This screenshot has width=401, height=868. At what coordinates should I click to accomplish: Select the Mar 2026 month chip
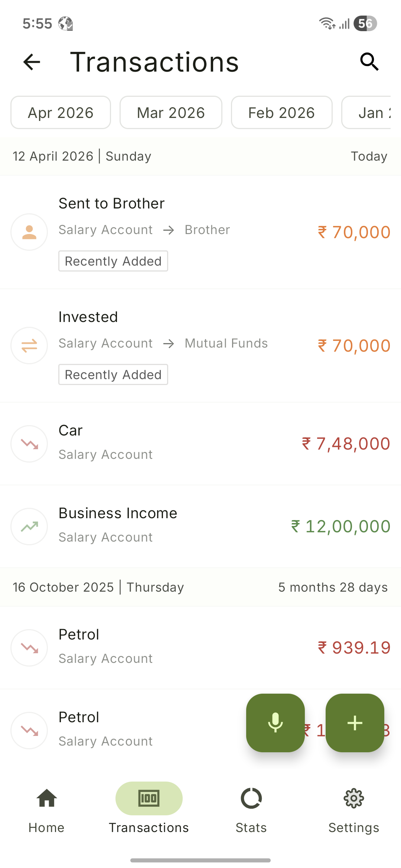click(x=171, y=113)
